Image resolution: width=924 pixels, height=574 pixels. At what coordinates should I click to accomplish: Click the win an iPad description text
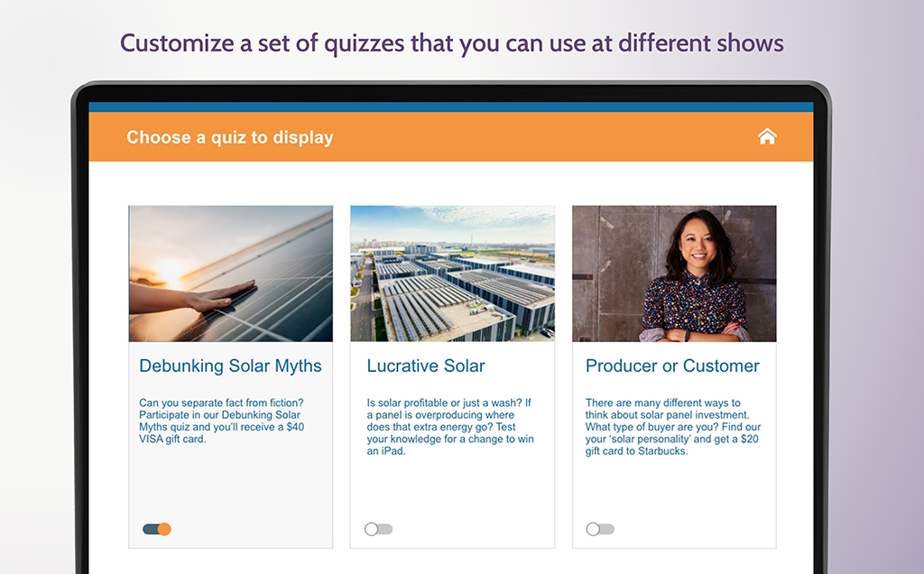450,427
